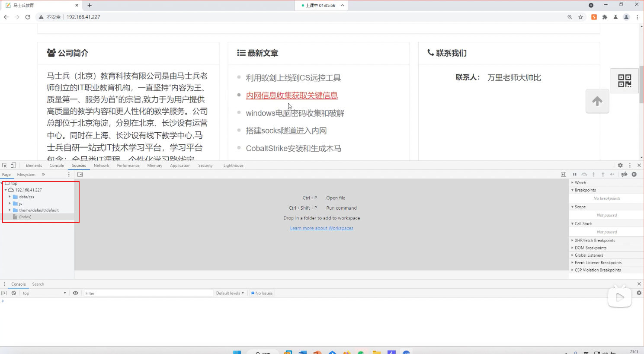The image size is (644, 354).
Task: Deactivate all breakpoints toggle
Action: click(x=624, y=175)
